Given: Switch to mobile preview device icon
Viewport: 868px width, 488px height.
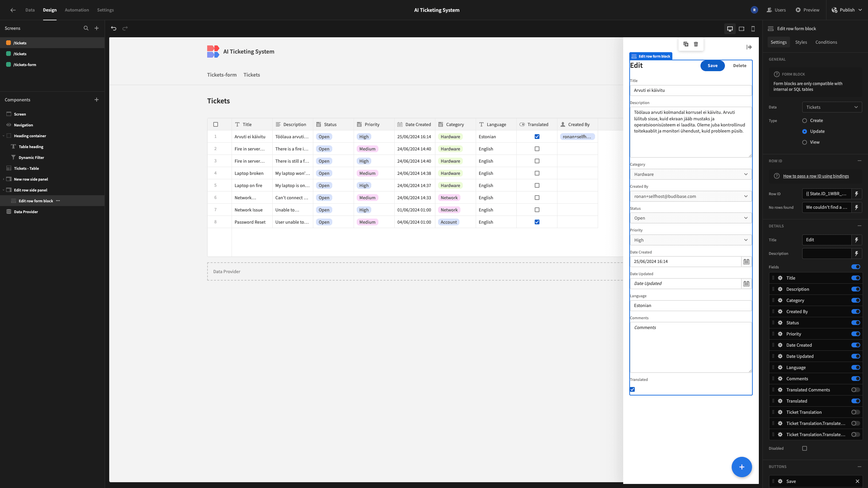Looking at the screenshot, I should (x=753, y=29).
